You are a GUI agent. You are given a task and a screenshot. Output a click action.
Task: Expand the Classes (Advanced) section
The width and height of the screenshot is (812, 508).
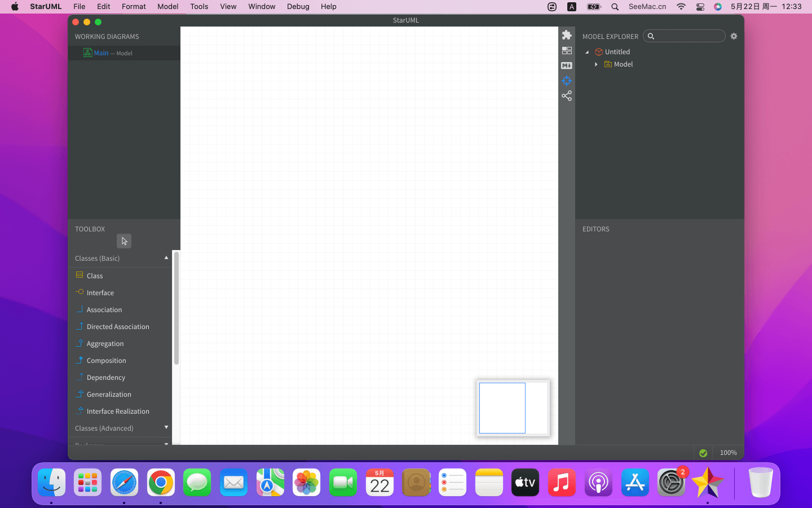[x=166, y=427]
